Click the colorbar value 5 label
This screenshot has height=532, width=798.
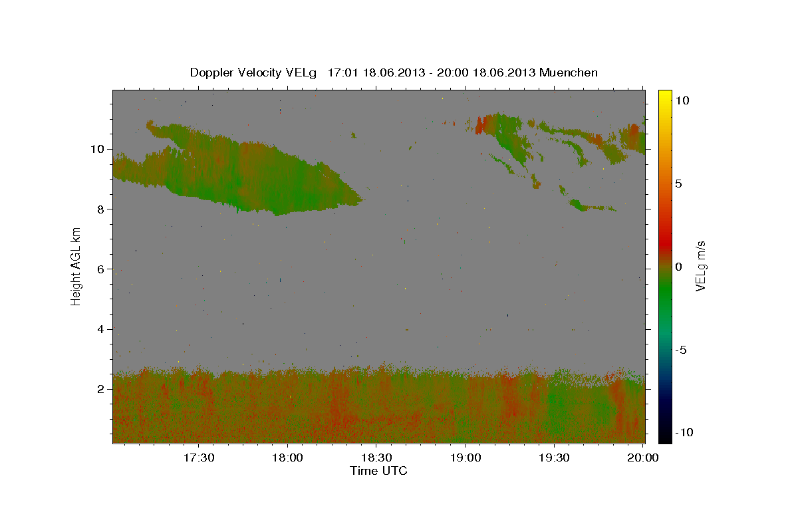(x=678, y=184)
